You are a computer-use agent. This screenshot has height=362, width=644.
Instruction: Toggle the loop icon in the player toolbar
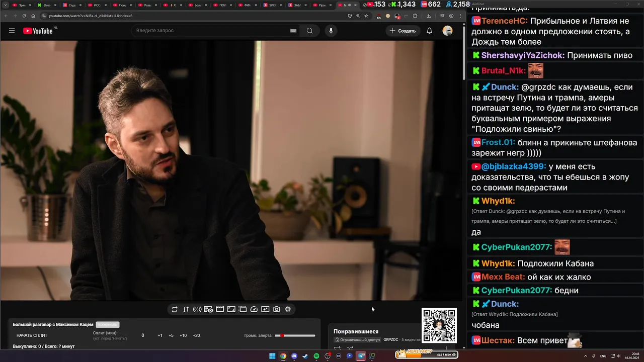[x=175, y=309]
